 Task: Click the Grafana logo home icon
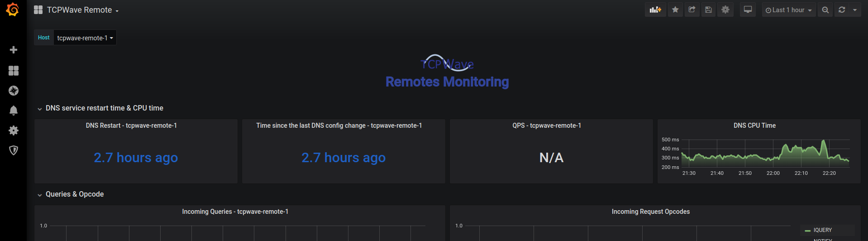tap(13, 10)
